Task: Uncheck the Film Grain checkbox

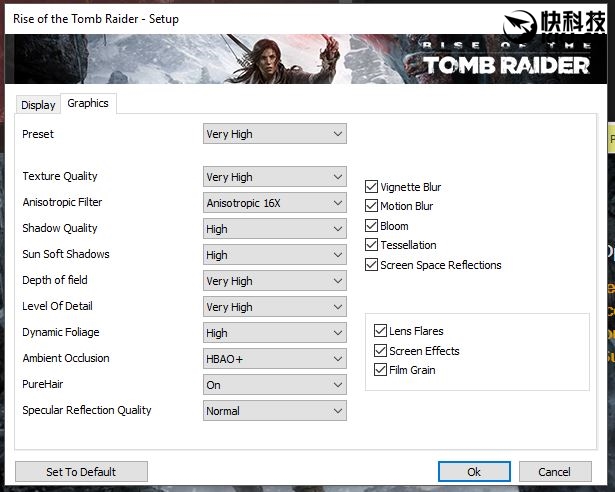Action: click(380, 370)
